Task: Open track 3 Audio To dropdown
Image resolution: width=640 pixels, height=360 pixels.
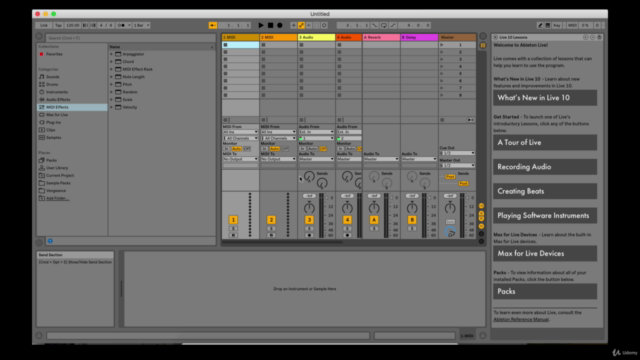Action: pyautogui.click(x=316, y=159)
